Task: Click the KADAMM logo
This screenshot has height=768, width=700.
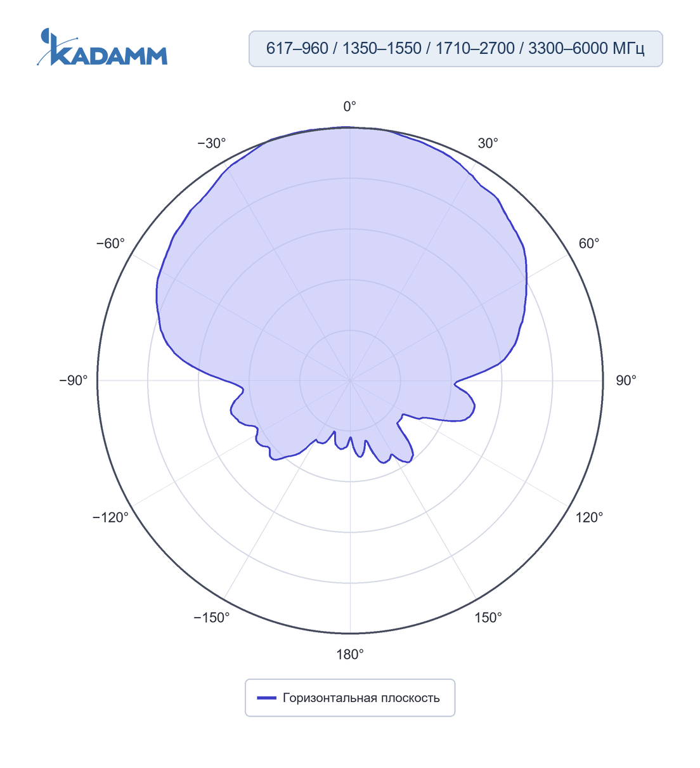Action: pyautogui.click(x=102, y=47)
